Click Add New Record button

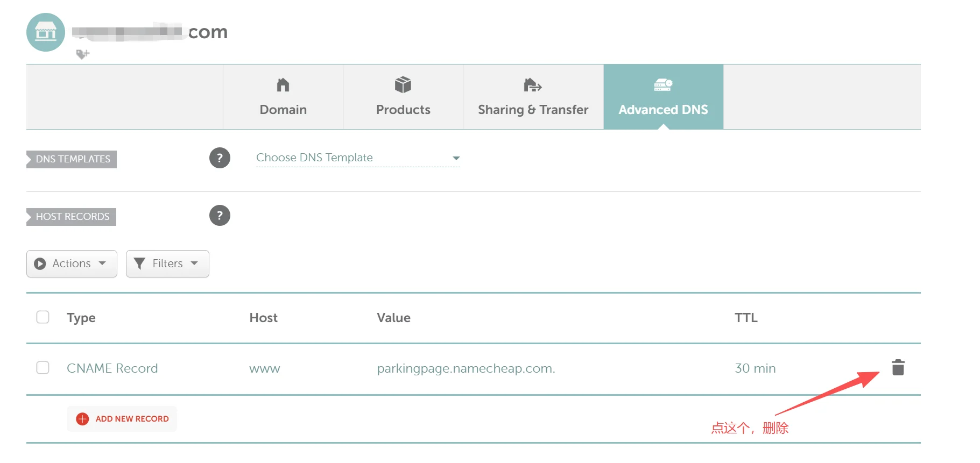pyautogui.click(x=122, y=419)
